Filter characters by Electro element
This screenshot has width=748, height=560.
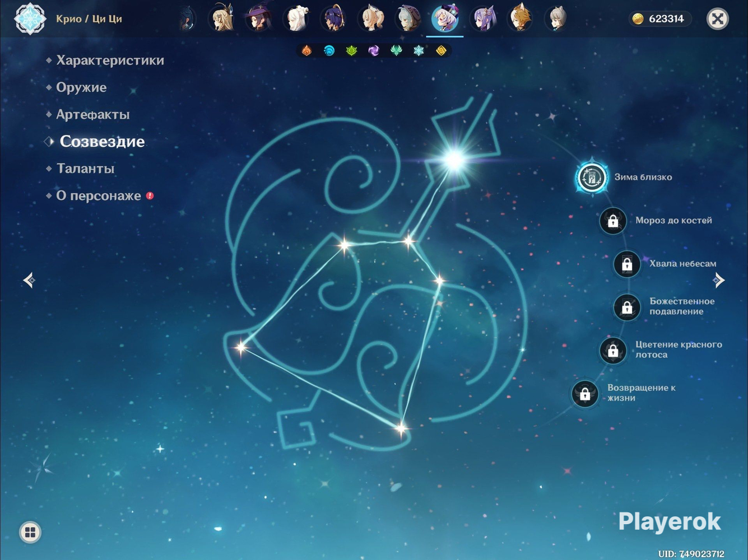pos(374,51)
